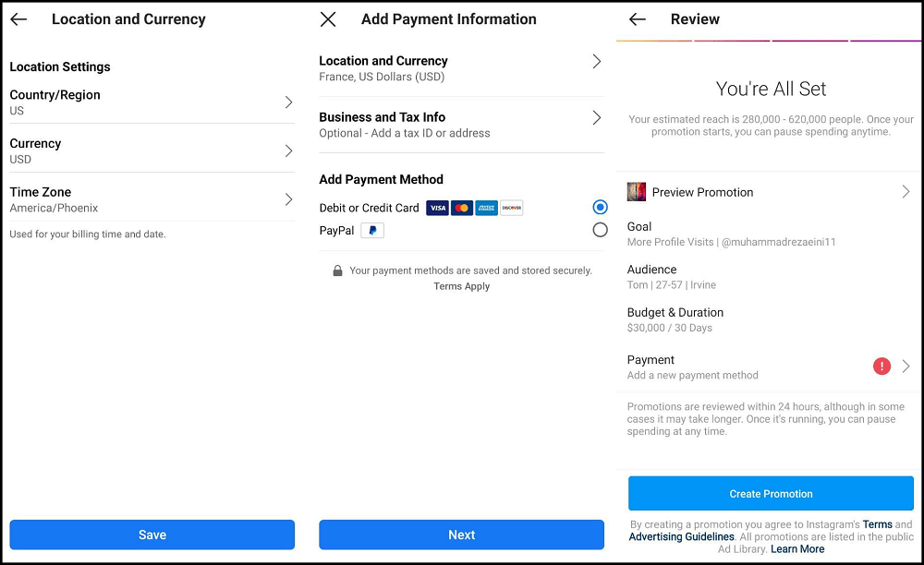Click the Visa card icon

coord(437,209)
